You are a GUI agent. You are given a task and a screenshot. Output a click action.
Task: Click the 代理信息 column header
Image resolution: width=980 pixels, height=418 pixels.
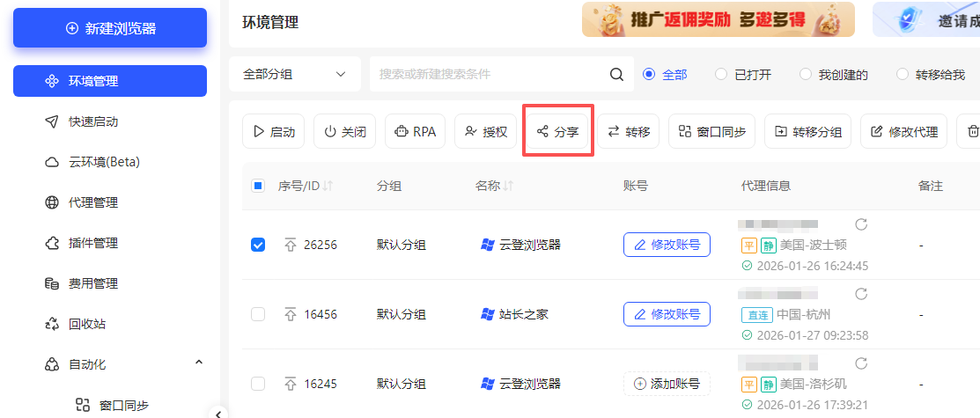click(766, 186)
